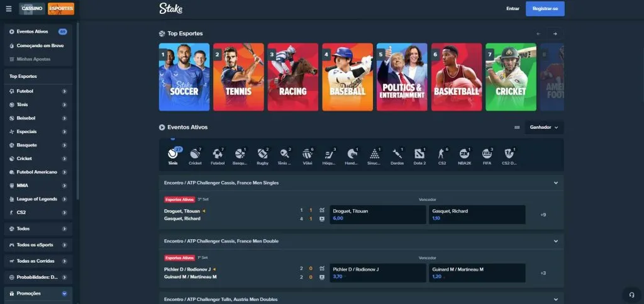Open live support headset icon
The width and height of the screenshot is (644, 304).
[x=631, y=295]
